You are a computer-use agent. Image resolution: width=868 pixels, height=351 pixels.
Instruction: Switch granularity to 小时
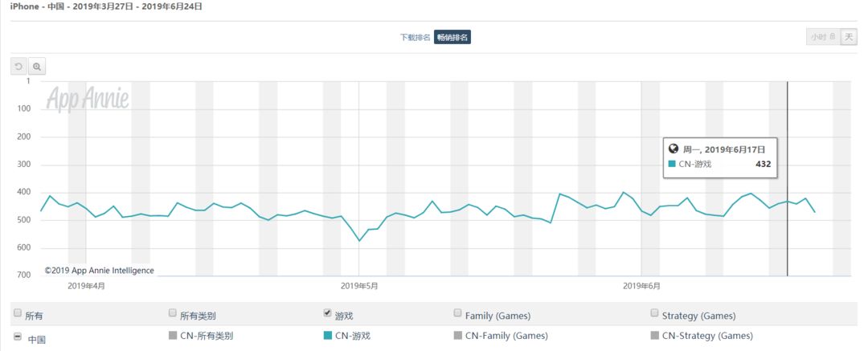click(823, 37)
